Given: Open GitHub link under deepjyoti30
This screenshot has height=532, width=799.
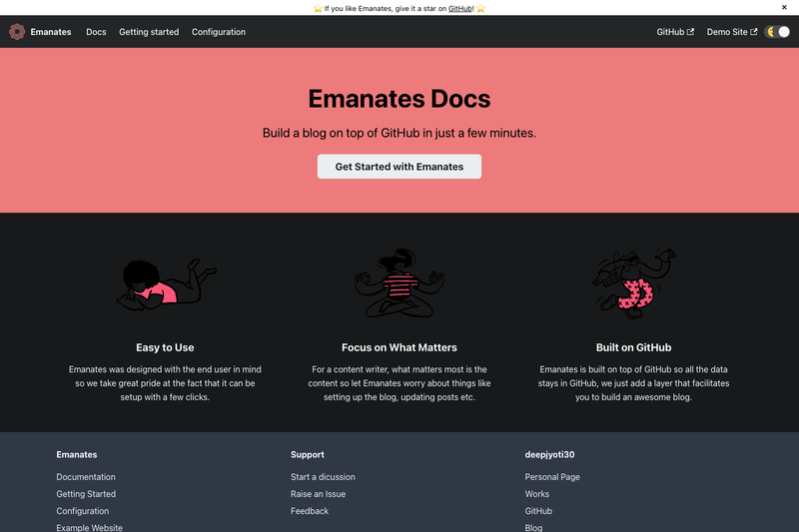Looking at the screenshot, I should (538, 511).
